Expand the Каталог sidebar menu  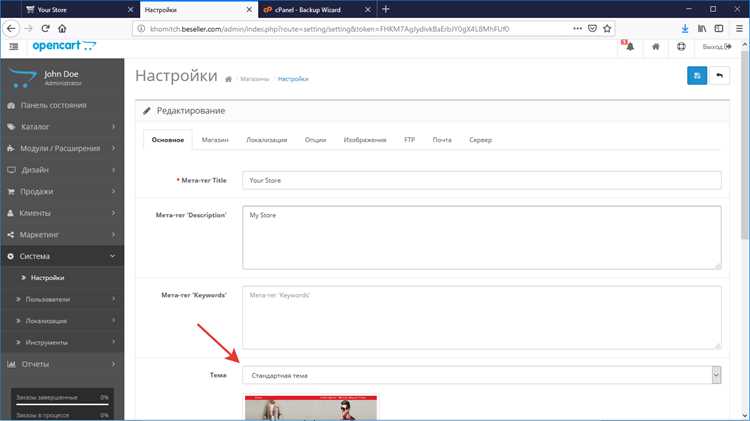62,127
